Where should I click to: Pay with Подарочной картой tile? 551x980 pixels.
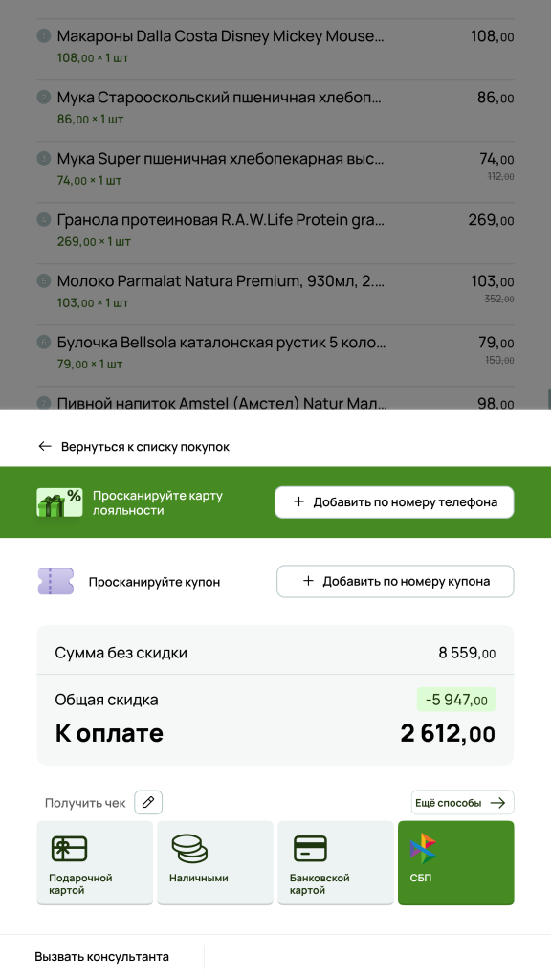[x=95, y=862]
